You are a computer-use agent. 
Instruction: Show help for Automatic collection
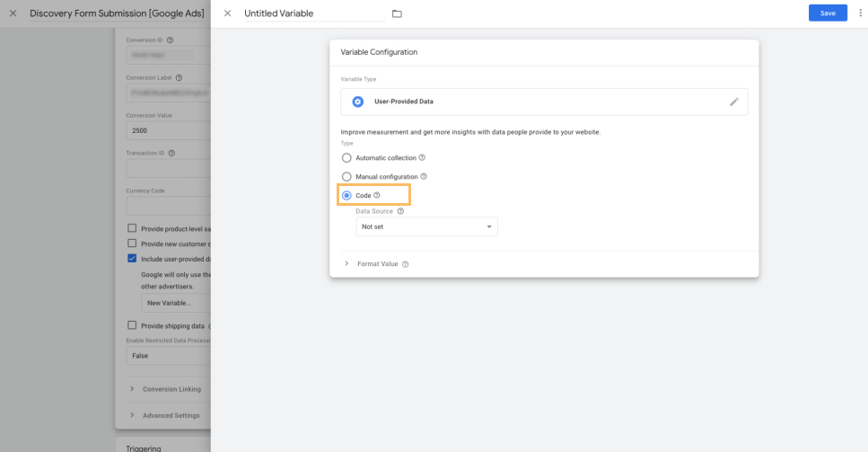[x=422, y=158]
